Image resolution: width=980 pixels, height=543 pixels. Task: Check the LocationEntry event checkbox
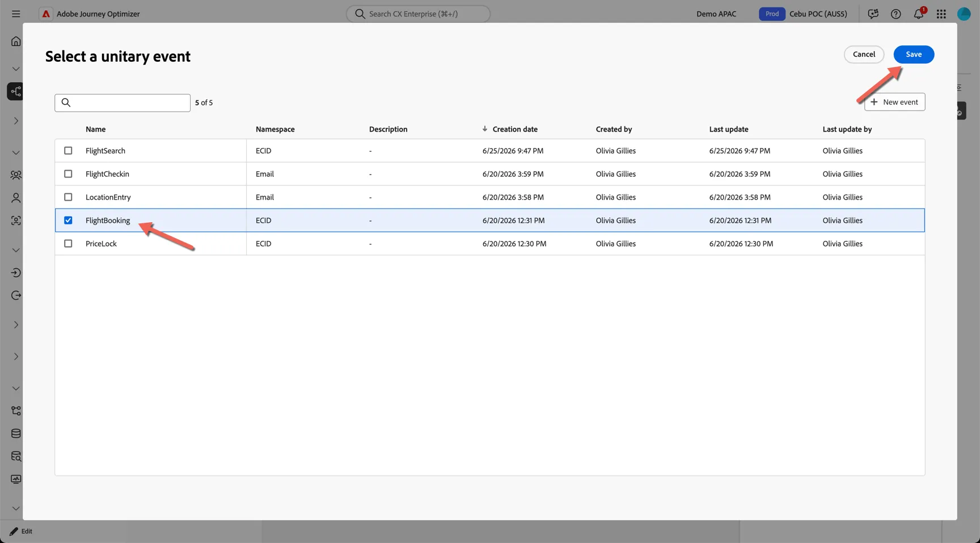click(68, 197)
